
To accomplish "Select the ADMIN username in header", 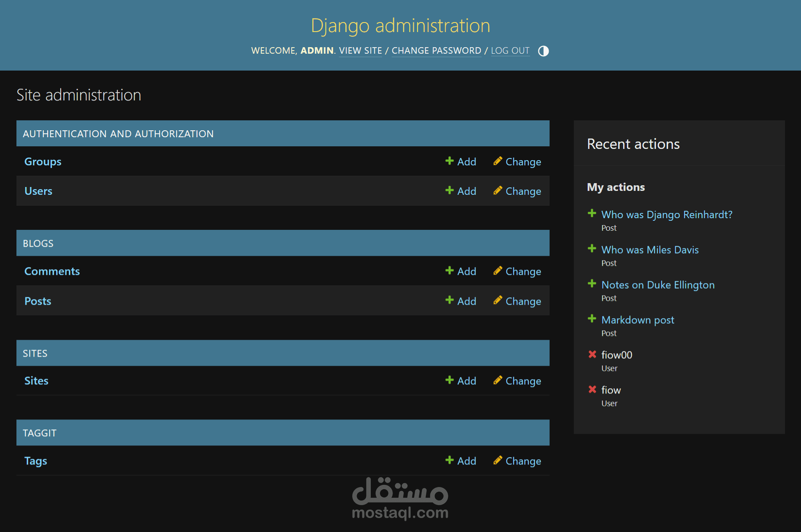I will tap(317, 51).
